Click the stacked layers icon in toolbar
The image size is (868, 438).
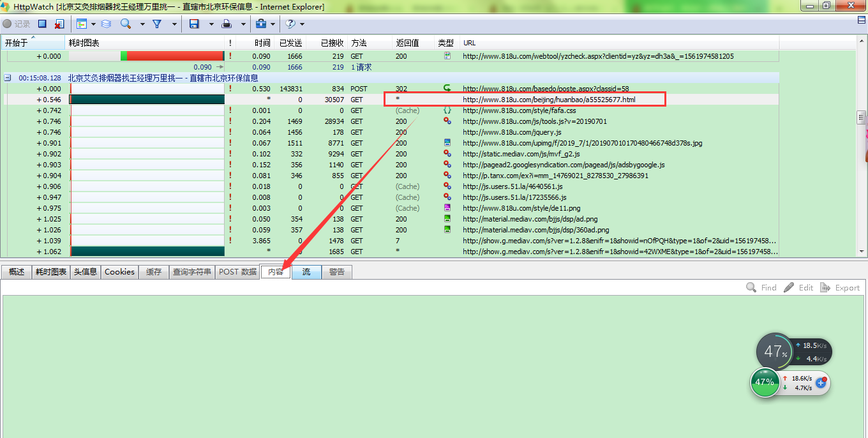click(x=106, y=24)
